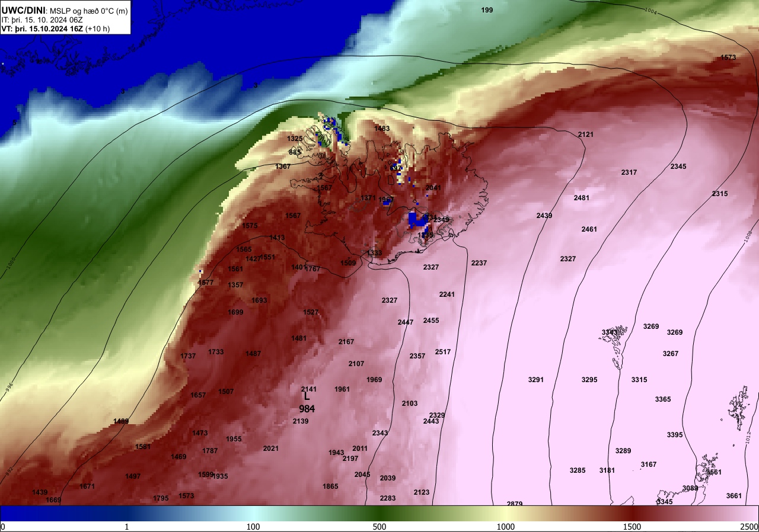Screen dimensions: 759x532
Task: Click the 100 label on the color scale
Action: [x=253, y=527]
